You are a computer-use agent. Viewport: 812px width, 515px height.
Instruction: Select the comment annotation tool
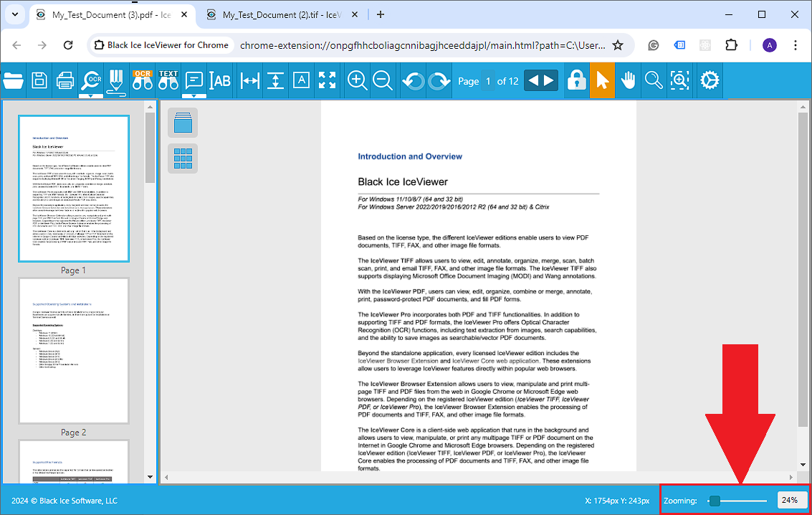tap(194, 80)
